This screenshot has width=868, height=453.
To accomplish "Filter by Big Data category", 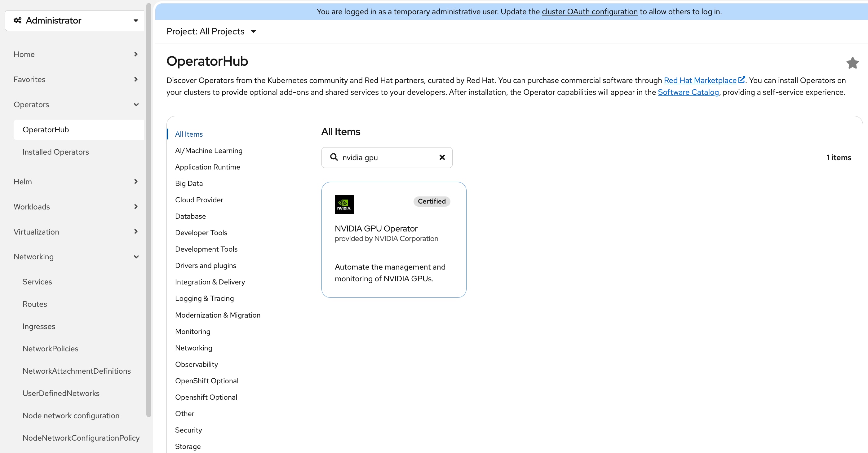I will click(189, 183).
